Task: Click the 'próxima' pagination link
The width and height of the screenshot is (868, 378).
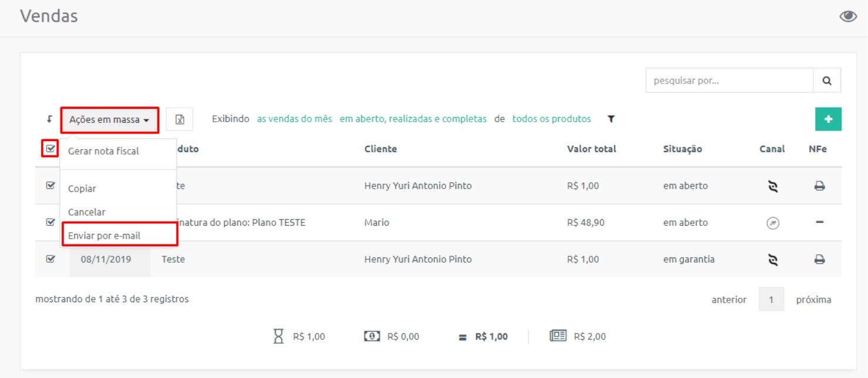Action: coord(814,300)
